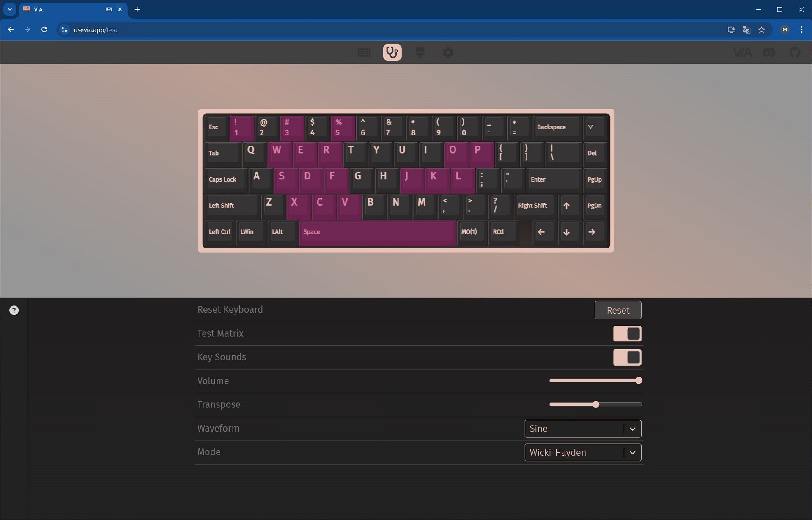Open the tab search dropdown arrow
The height and width of the screenshot is (520, 812).
tap(10, 9)
